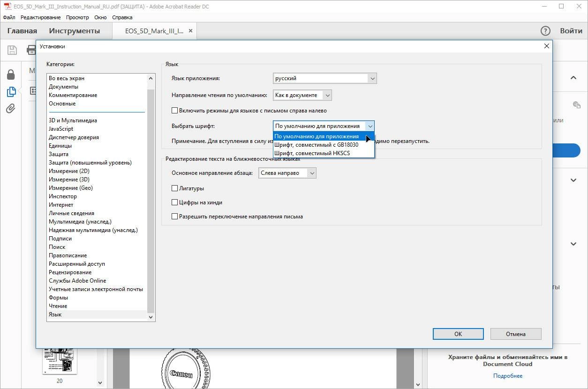Click the print toolbar icon
This screenshot has height=389, width=588.
pos(31,50)
